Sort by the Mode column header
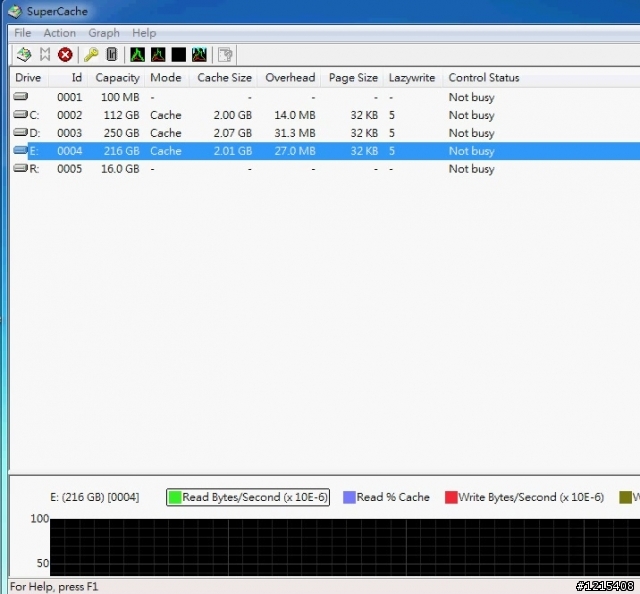This screenshot has height=594, width=640. (x=167, y=78)
